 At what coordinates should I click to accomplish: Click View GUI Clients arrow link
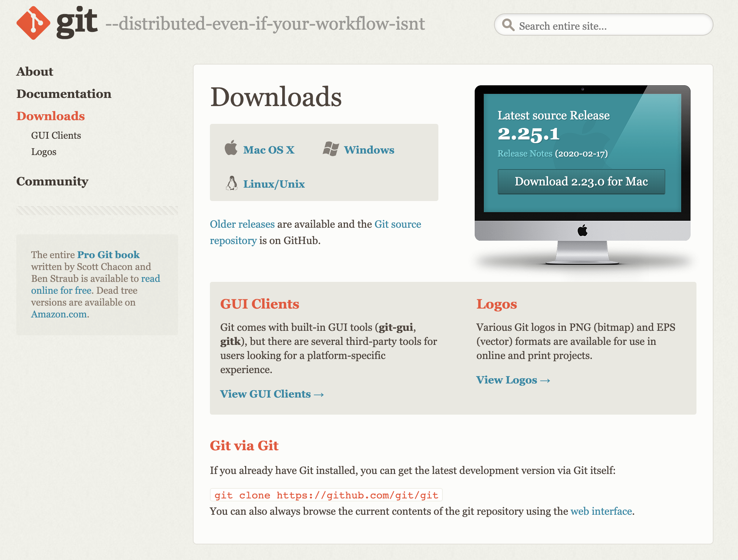272,394
